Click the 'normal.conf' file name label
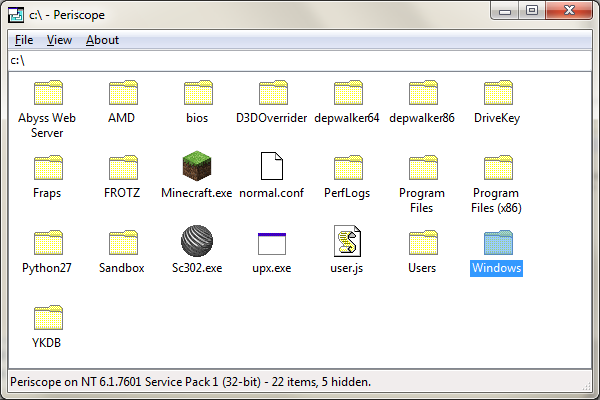 tap(272, 193)
